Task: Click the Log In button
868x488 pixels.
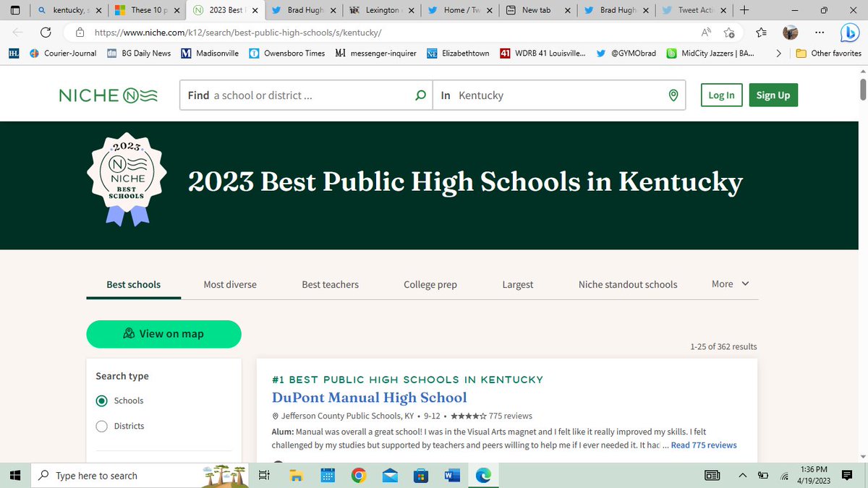Action: (721, 95)
